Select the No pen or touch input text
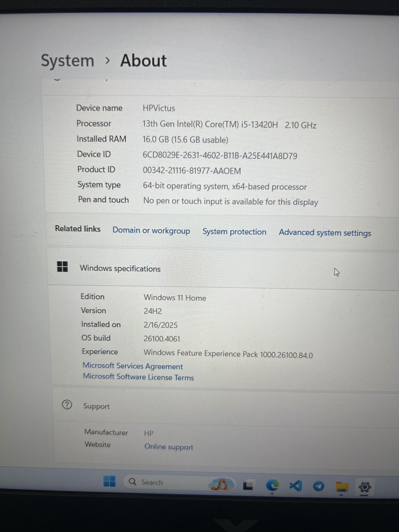The width and height of the screenshot is (399, 532). [231, 201]
